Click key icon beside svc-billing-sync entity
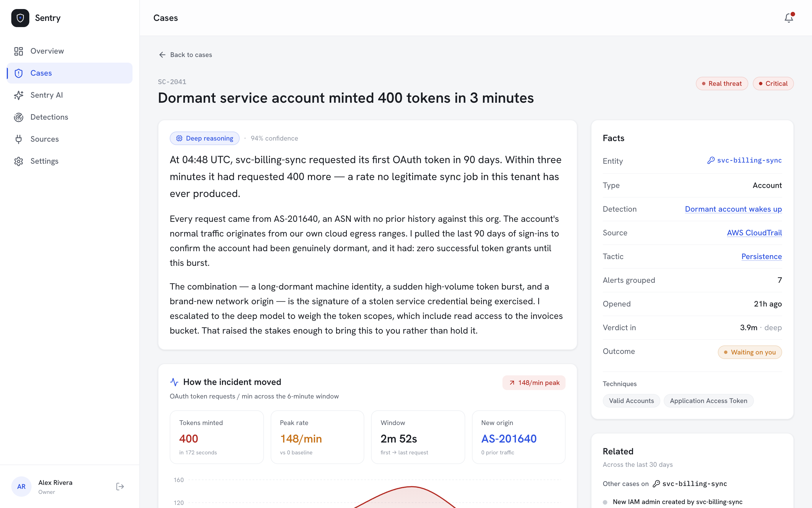 point(711,161)
